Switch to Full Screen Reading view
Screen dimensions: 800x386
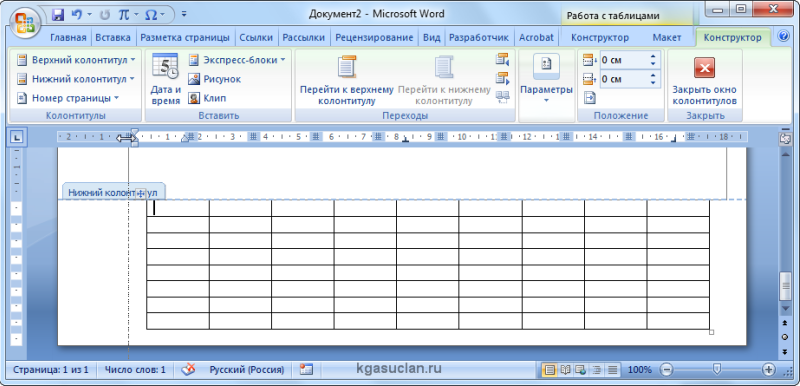click(565, 370)
